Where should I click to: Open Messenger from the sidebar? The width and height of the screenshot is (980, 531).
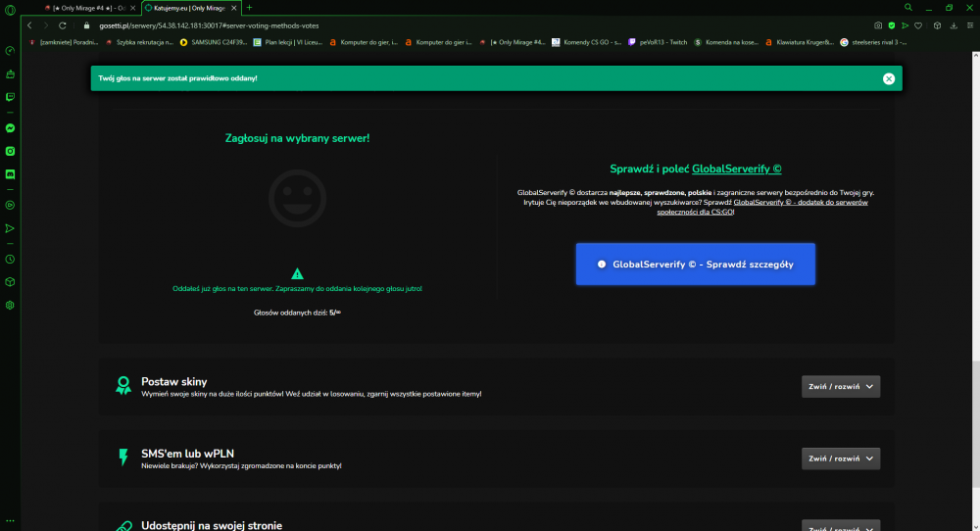10,128
